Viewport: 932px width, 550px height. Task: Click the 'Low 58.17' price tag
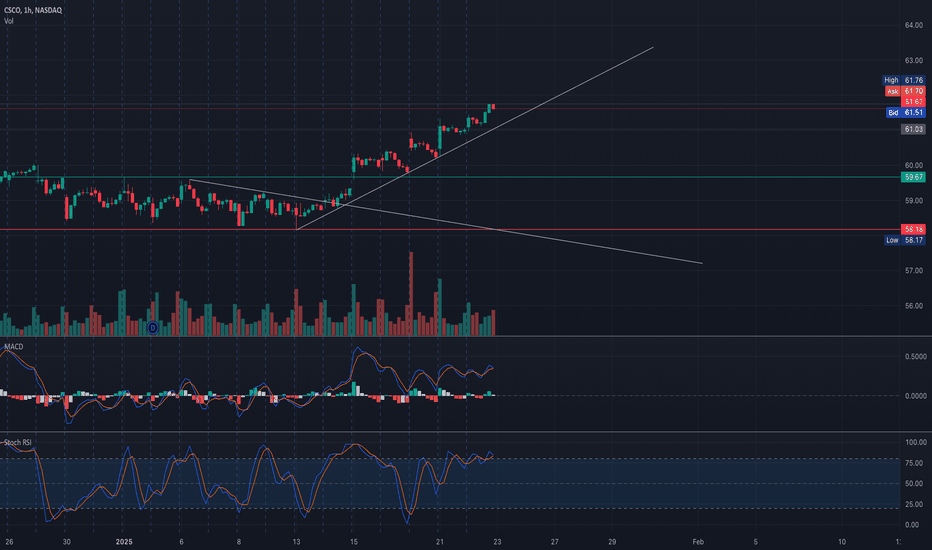(x=905, y=240)
